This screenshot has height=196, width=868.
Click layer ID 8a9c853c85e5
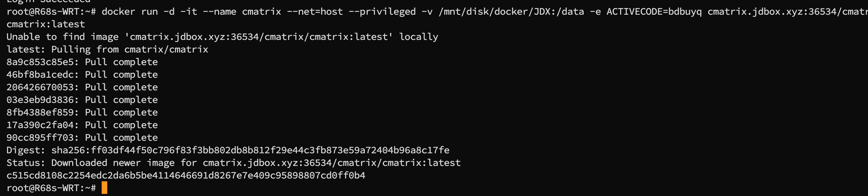pos(40,62)
